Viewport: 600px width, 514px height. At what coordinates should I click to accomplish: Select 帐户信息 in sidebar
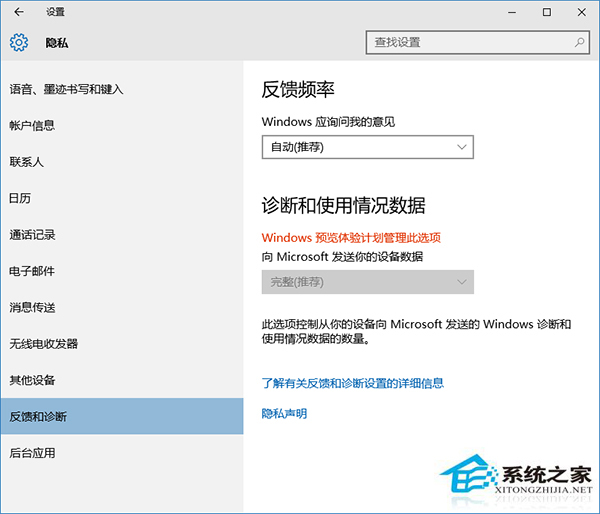point(122,126)
